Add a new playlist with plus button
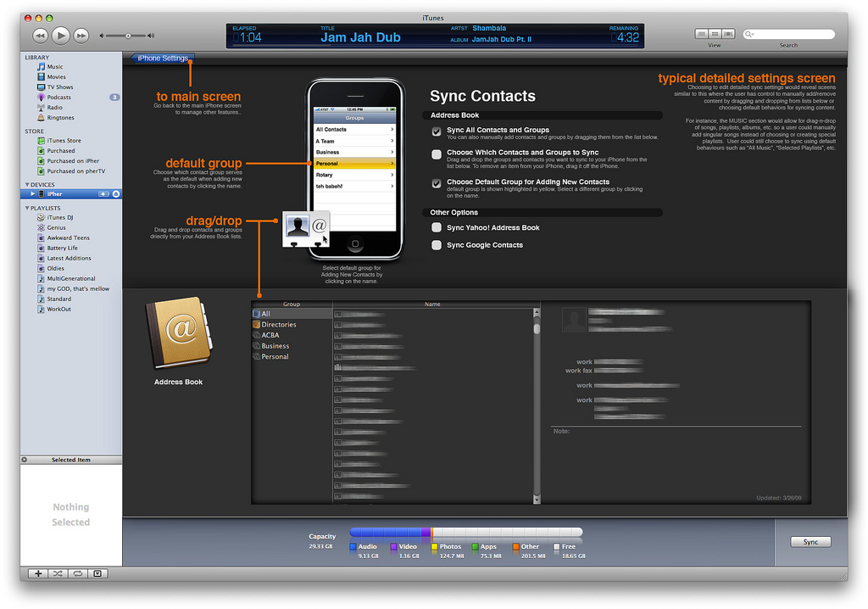Image resolution: width=868 pixels, height=609 pixels. tap(37, 573)
